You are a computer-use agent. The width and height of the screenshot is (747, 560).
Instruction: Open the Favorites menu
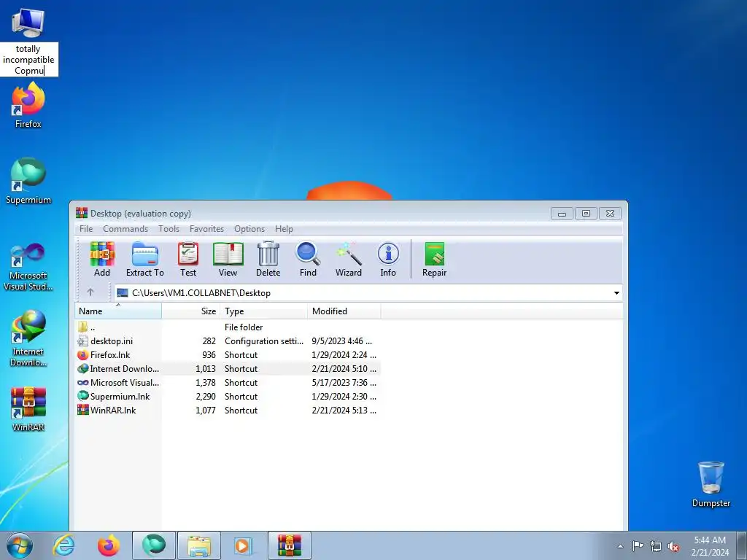(206, 228)
